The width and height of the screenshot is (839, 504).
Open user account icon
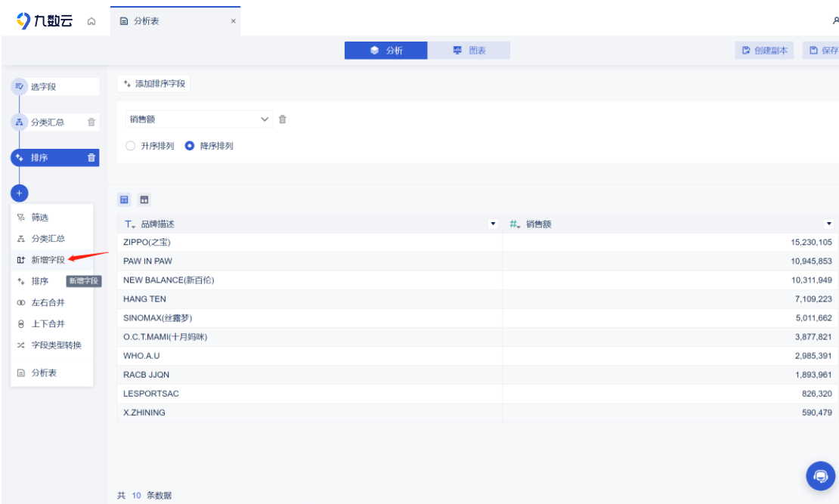835,21
